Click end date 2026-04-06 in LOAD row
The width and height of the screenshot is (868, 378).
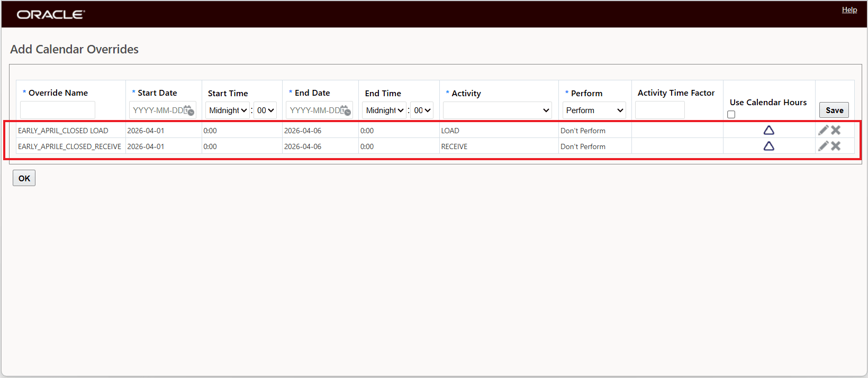pyautogui.click(x=303, y=131)
